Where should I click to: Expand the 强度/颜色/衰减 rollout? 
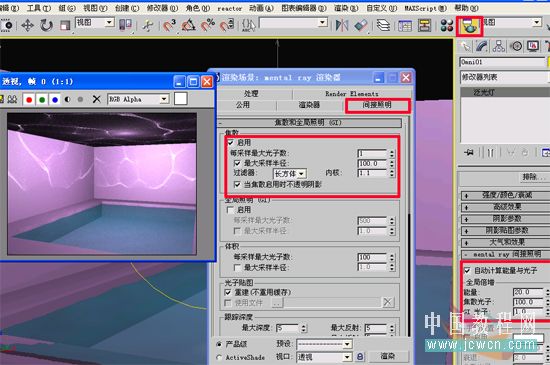[x=505, y=195]
